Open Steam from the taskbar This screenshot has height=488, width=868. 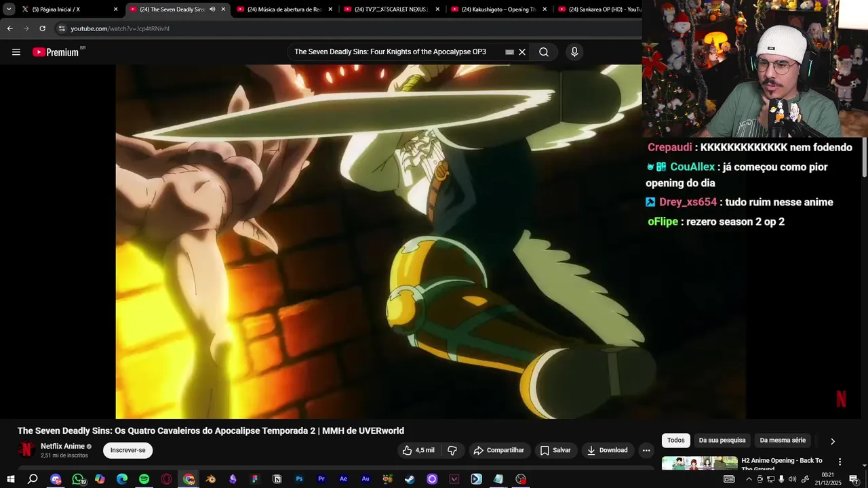click(x=410, y=479)
